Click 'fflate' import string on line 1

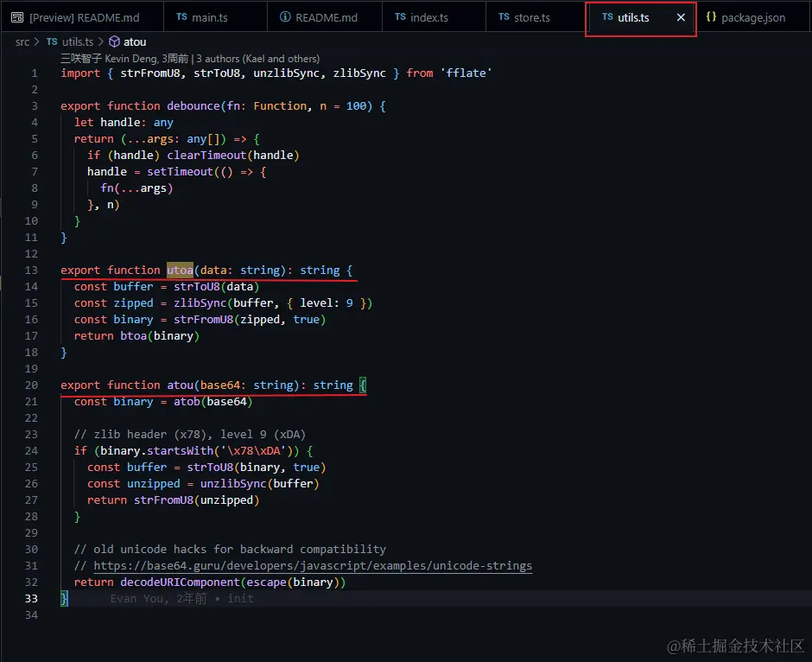point(466,73)
